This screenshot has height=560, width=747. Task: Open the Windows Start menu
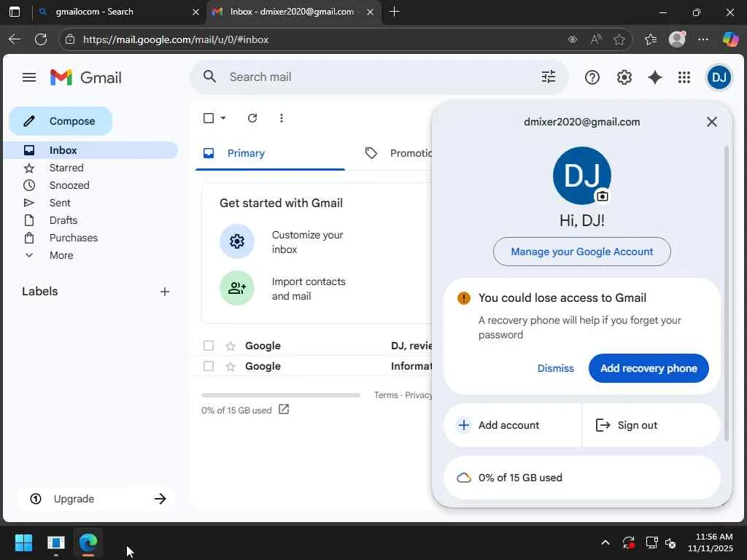[x=23, y=542]
